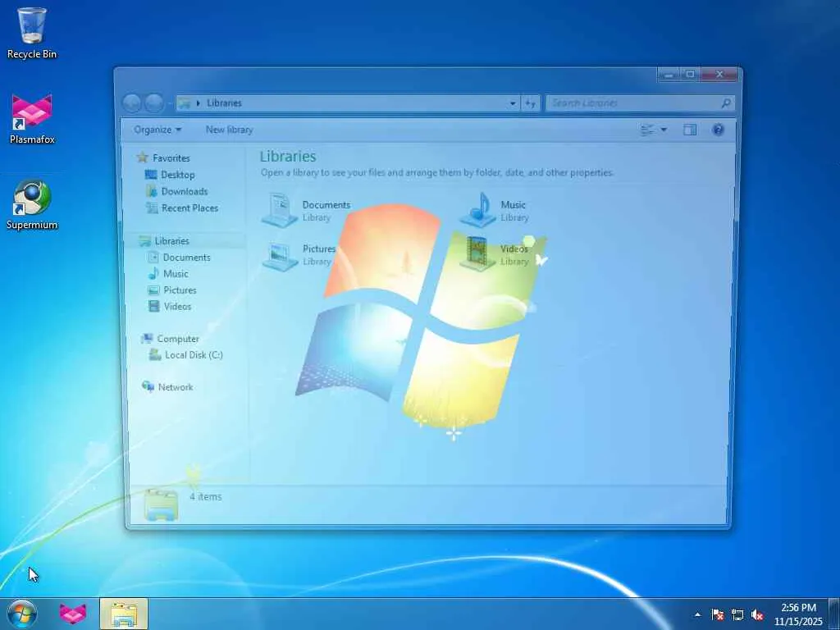840x630 pixels.
Task: Click the Search Libraries field
Action: 640,103
